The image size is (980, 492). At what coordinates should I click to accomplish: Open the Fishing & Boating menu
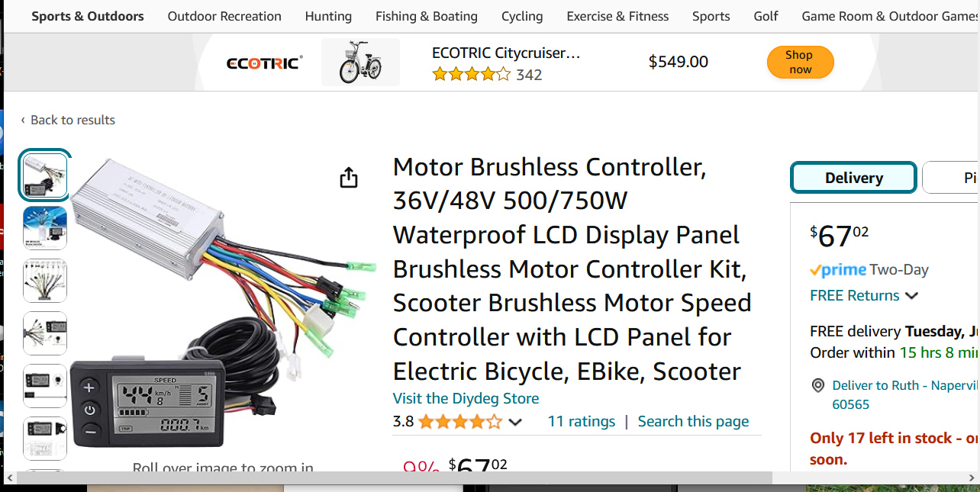(427, 16)
